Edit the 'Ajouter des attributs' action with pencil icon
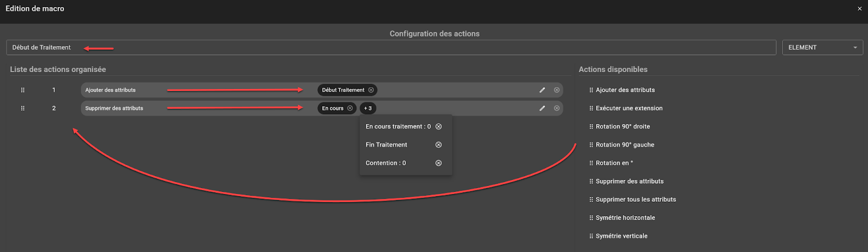The image size is (868, 252). 542,90
